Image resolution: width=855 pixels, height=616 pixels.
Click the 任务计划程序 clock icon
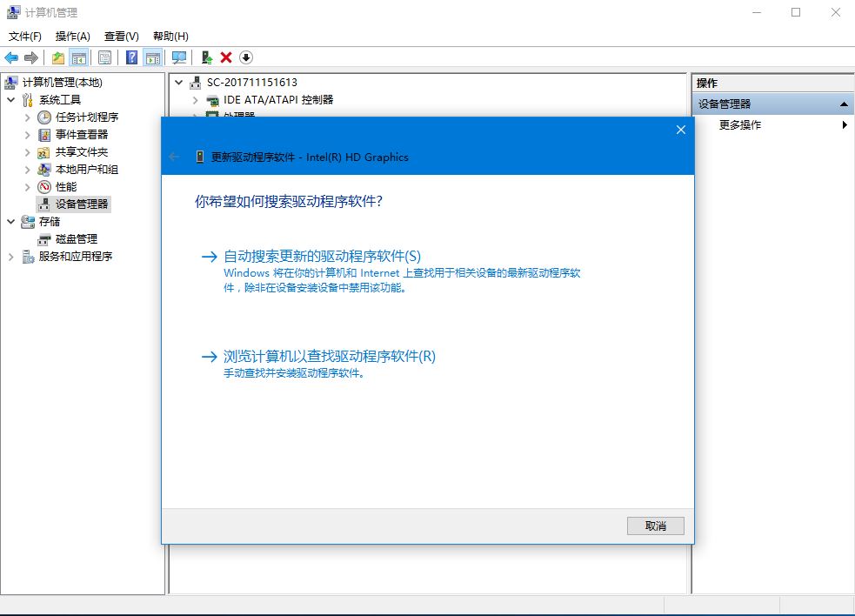44,117
